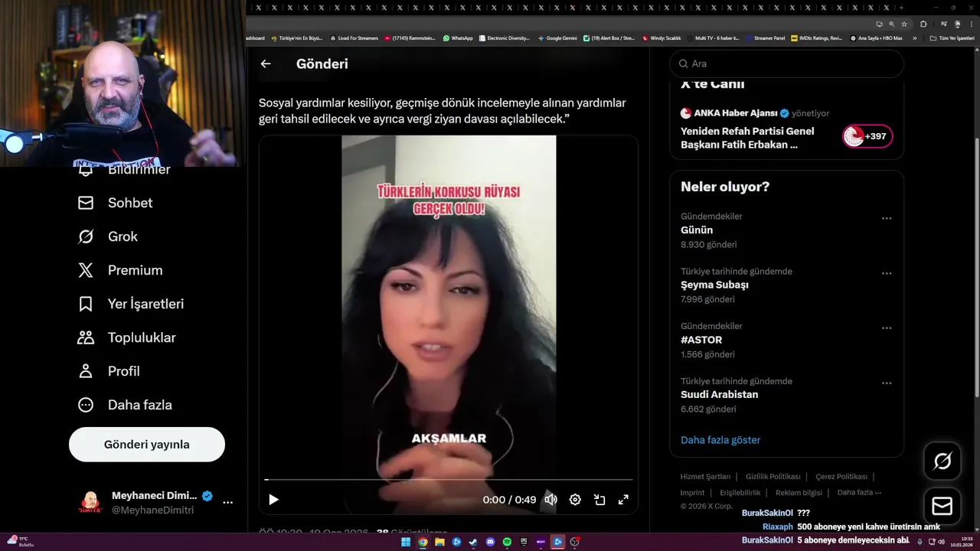
Task: Open Sohbet messages in sidebar
Action: (115, 203)
